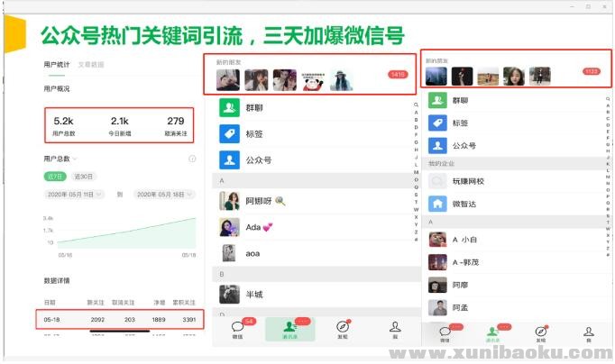Switch to the 用户统计 tab

(x=56, y=65)
